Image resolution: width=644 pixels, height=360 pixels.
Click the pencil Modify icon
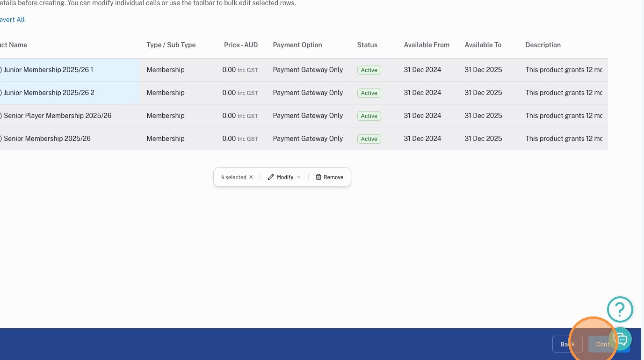[271, 177]
